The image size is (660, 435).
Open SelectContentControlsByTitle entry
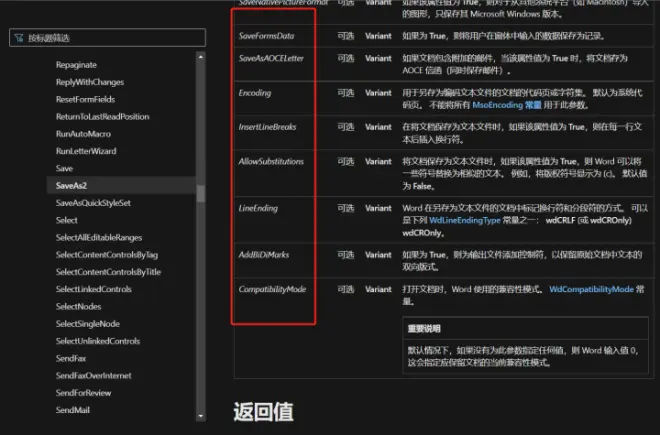[108, 272]
